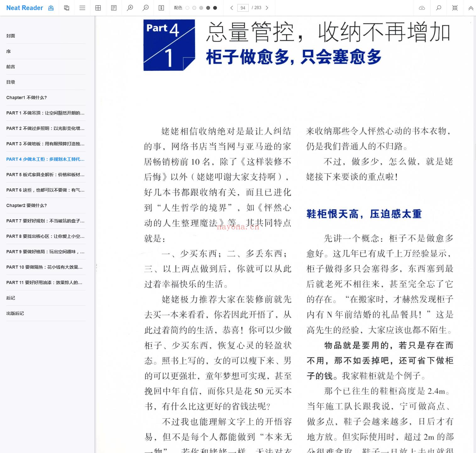476x453 pixels.
Task: Go to previous page arrow
Action: pyautogui.click(x=232, y=8)
